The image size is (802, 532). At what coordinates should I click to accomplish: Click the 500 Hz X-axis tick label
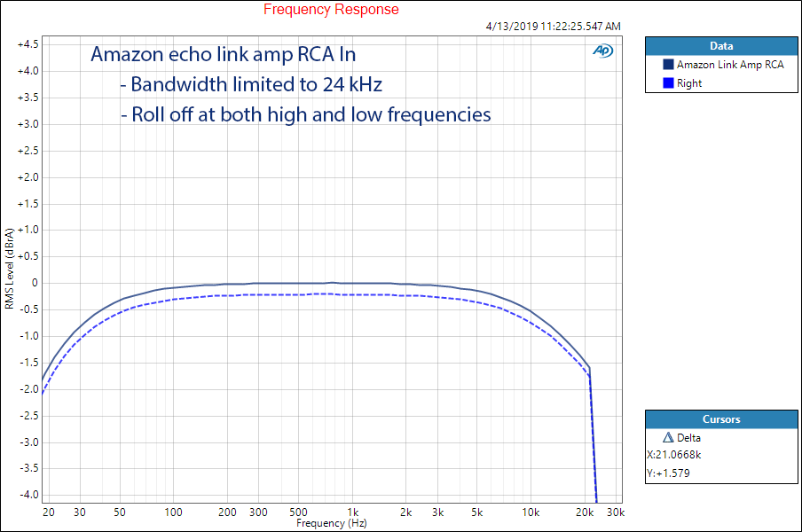point(298,512)
